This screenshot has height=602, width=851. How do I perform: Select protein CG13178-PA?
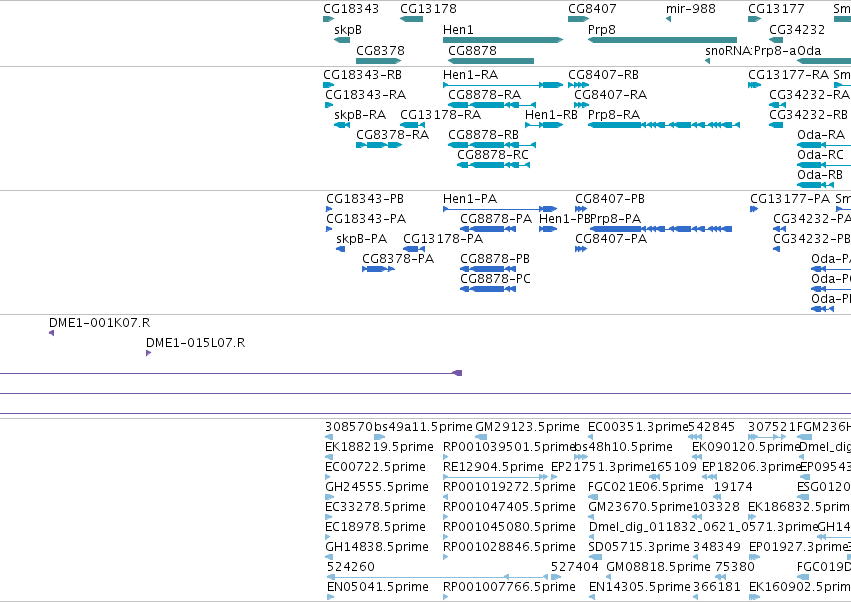tap(414, 249)
